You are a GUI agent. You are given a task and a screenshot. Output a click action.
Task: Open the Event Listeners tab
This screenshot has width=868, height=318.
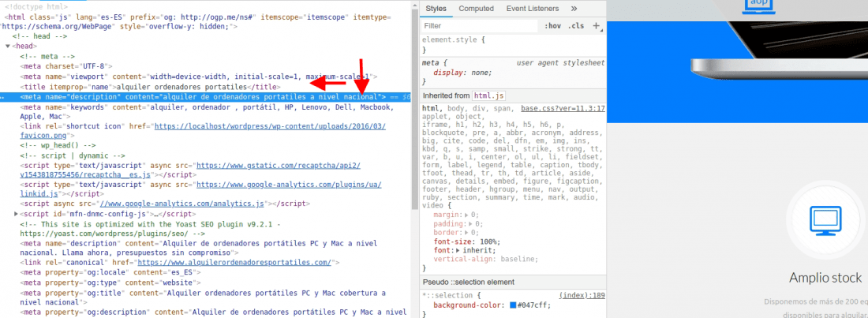532,9
